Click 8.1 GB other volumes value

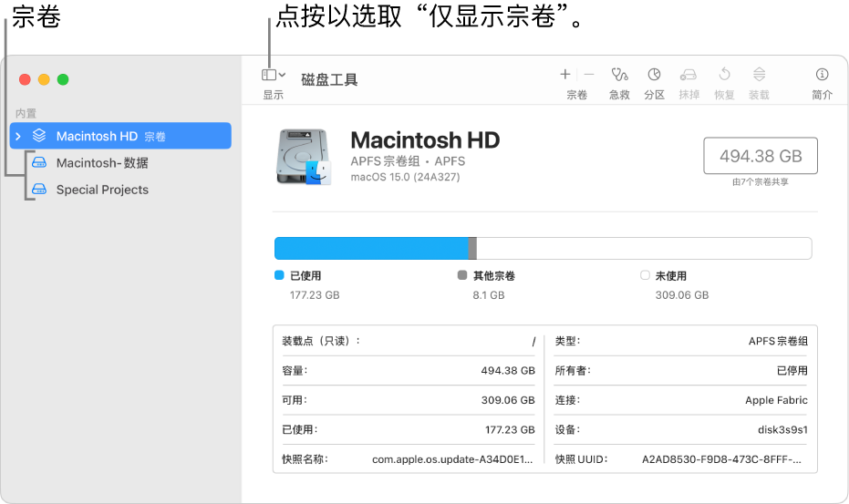coord(489,295)
